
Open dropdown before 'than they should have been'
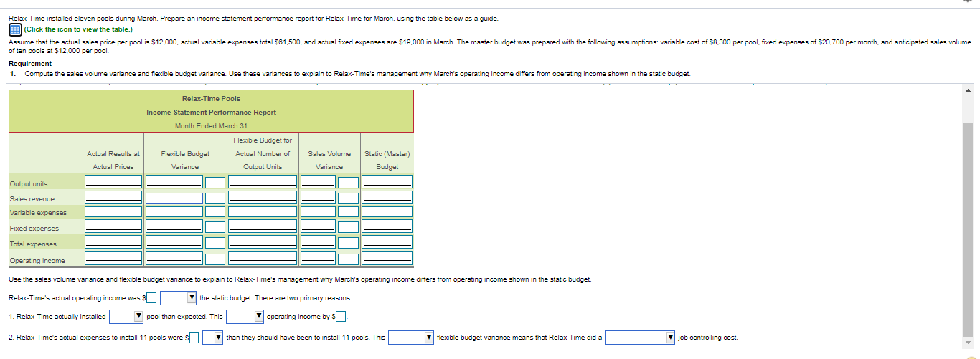click(x=213, y=337)
